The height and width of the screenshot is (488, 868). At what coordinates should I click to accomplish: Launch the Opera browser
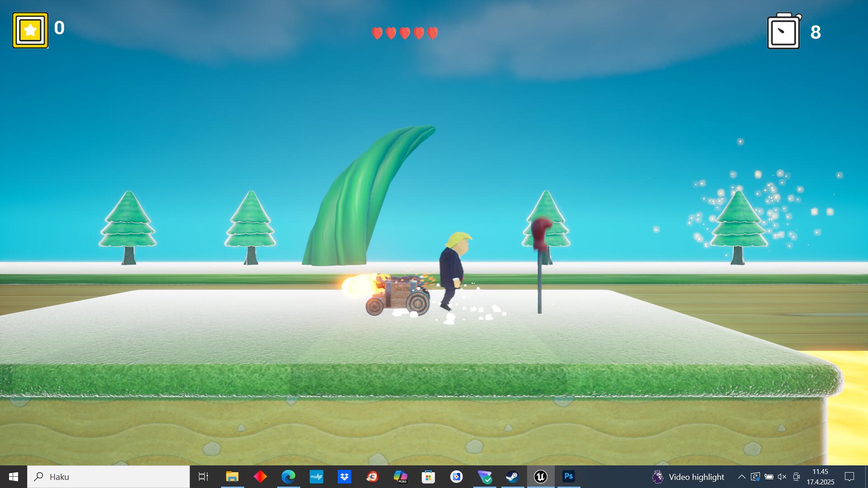373,477
